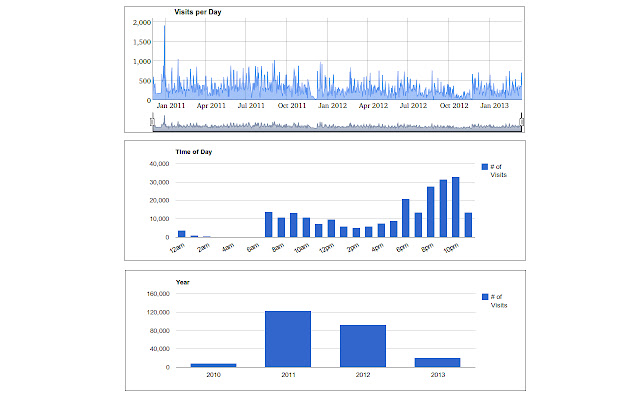Click '# of Visits' legend label in Year chart
Viewport: 640px width, 400px height.
[x=500, y=301]
